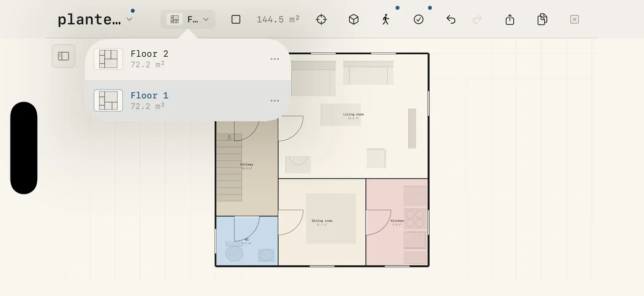This screenshot has height=296, width=644.
Task: Click the Floor 1 plan thumbnail
Action: coord(108,101)
